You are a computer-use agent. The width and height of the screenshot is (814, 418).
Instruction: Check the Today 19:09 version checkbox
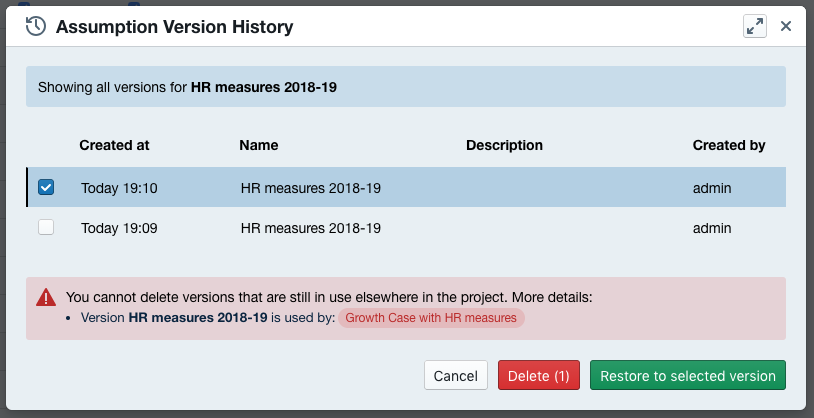pyautogui.click(x=46, y=228)
